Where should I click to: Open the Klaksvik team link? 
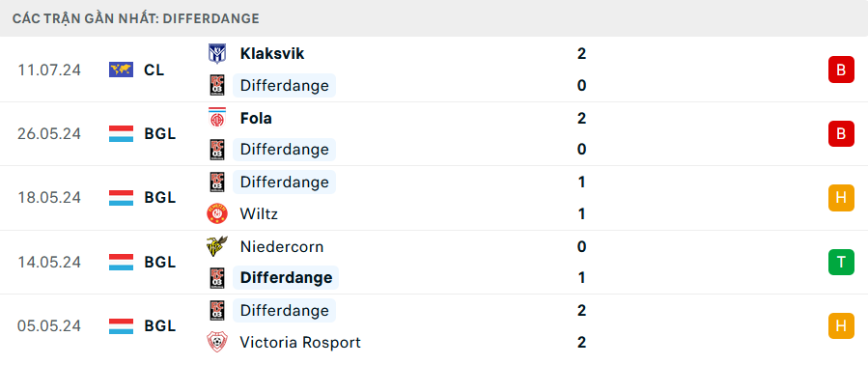click(272, 54)
